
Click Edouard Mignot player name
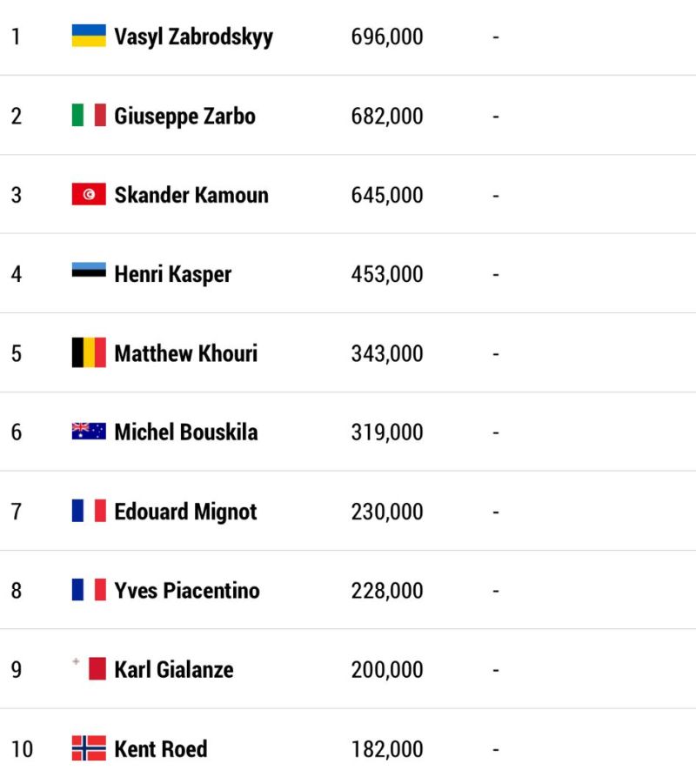[x=185, y=513]
